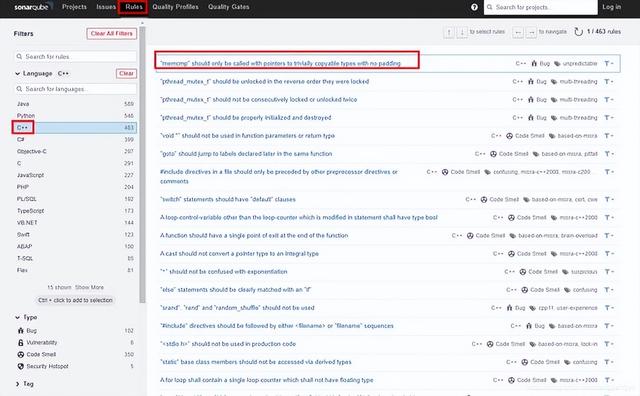640x396 pixels.
Task: Open filter menu for void * rule
Action: pos(609,136)
